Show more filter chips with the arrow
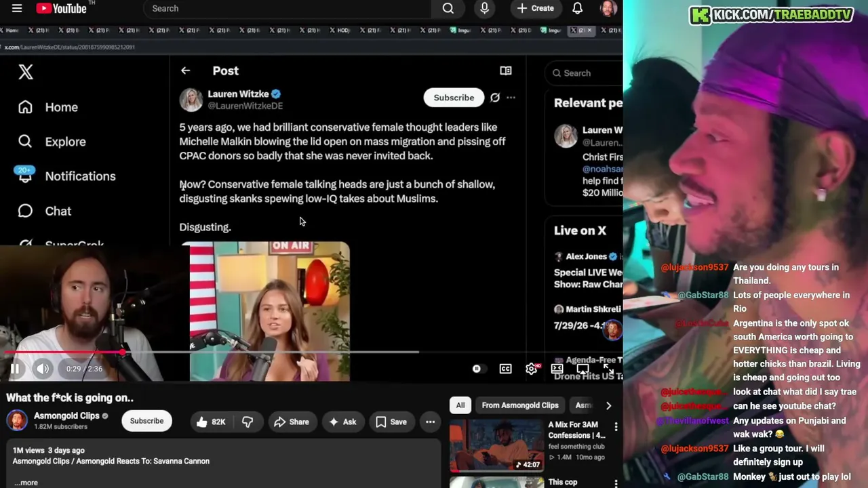Screen dimensions: 868x488 point(608,405)
